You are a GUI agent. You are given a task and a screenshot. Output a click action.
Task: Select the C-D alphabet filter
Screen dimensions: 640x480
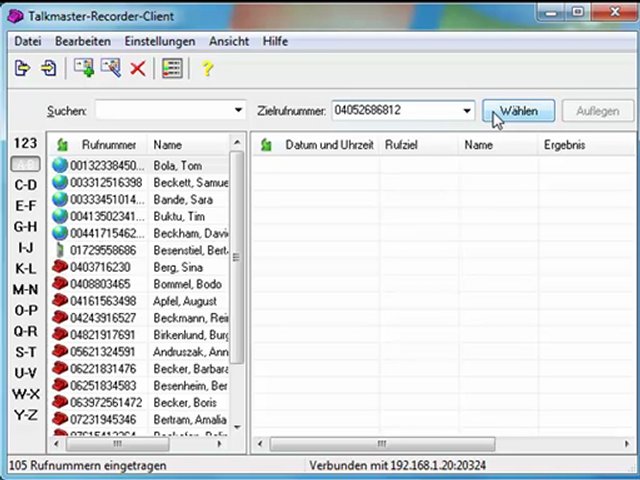point(25,185)
